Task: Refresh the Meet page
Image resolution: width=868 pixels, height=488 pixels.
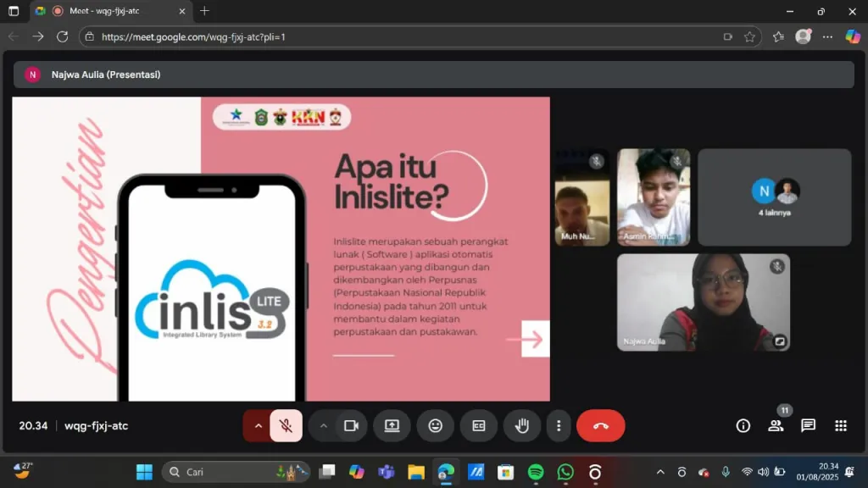Action: [63, 37]
